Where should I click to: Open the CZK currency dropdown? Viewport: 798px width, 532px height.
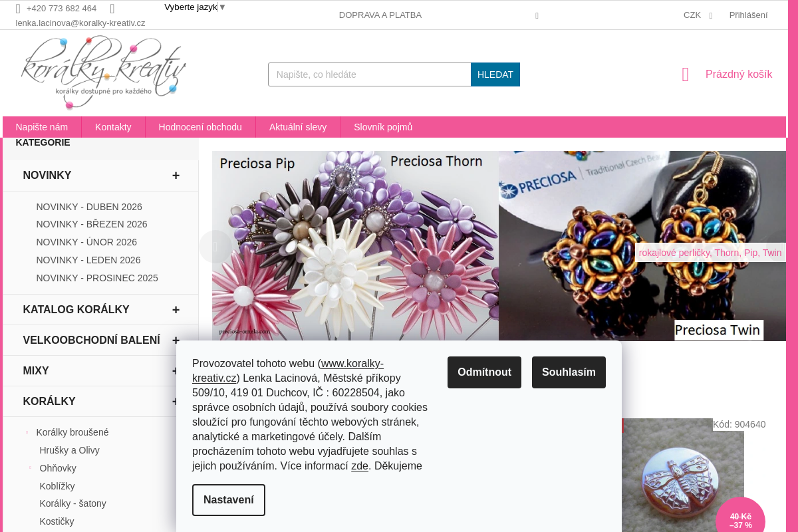[x=698, y=15]
